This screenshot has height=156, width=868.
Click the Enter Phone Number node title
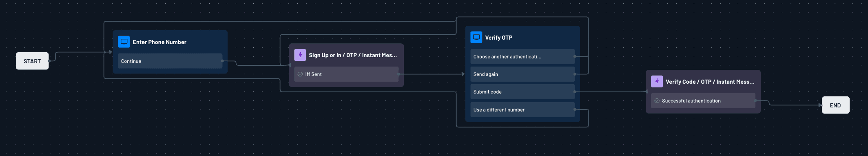point(159,42)
